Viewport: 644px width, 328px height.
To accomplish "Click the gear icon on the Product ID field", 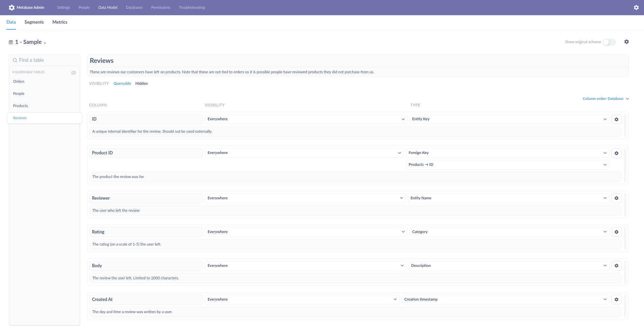I will [616, 153].
